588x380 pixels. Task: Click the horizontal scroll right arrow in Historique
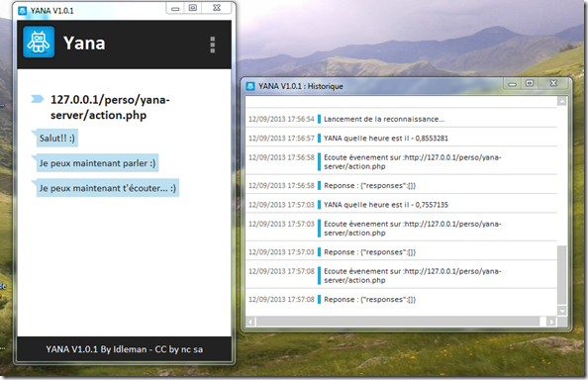[x=551, y=322]
